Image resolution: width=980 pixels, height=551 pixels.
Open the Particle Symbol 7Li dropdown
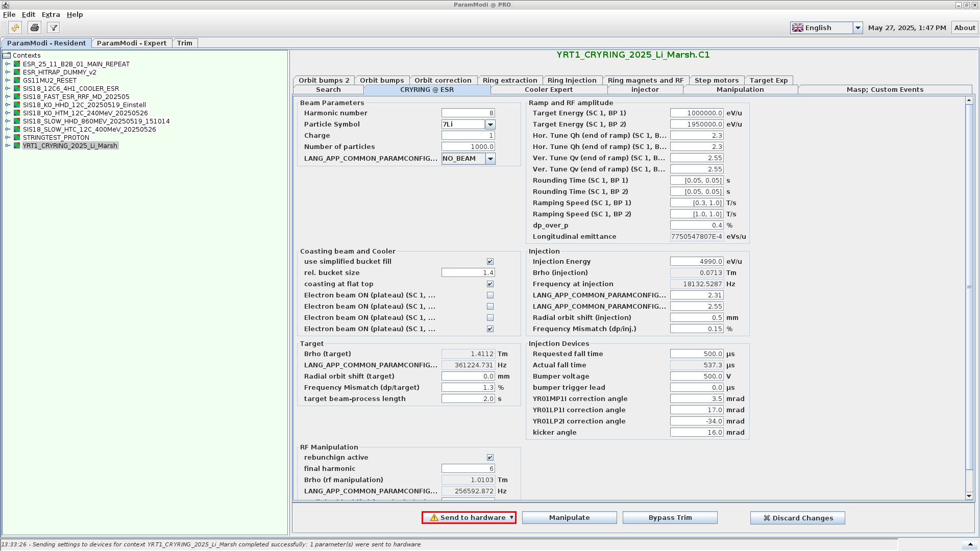click(x=491, y=124)
